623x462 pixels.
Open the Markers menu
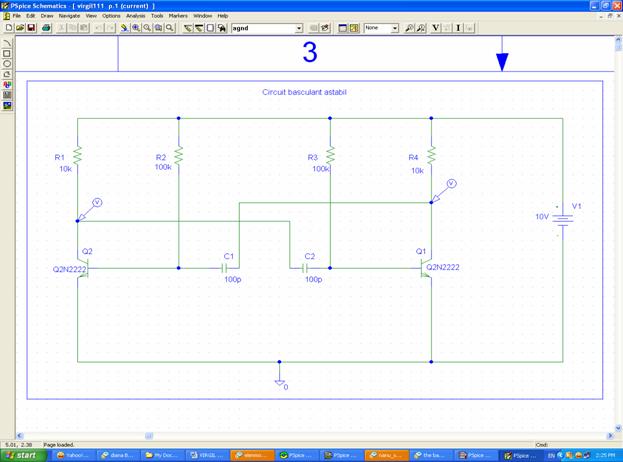pyautogui.click(x=178, y=16)
